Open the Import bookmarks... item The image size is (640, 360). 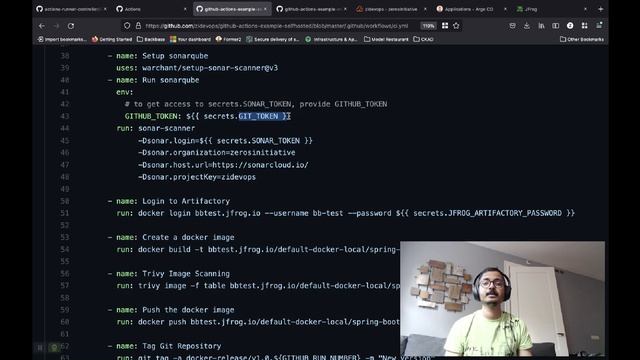pos(62,39)
